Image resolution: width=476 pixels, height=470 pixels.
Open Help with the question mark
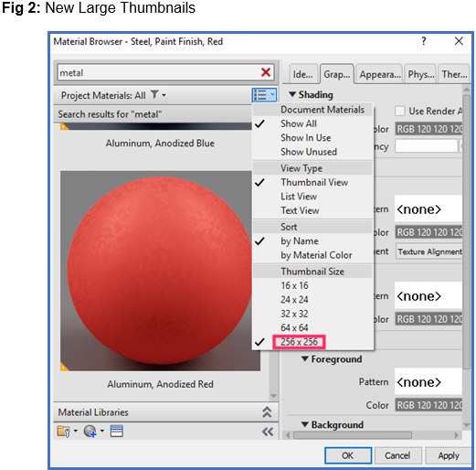[424, 41]
